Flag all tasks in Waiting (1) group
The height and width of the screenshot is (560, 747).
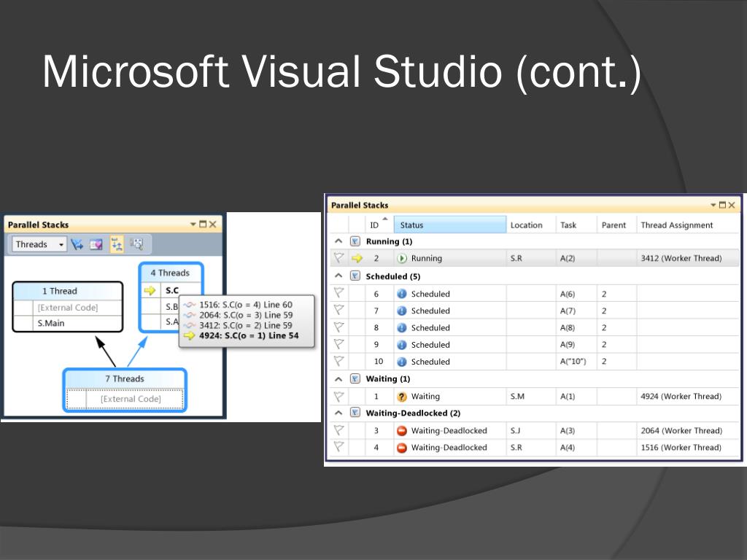[x=355, y=379]
